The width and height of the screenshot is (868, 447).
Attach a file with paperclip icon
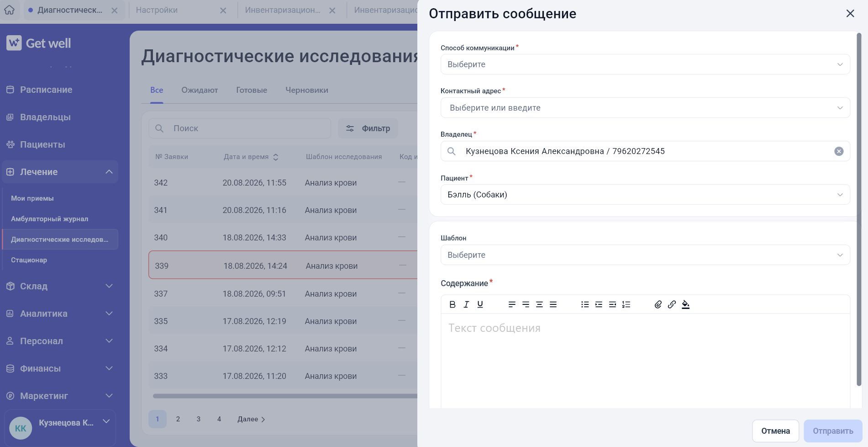pyautogui.click(x=658, y=304)
